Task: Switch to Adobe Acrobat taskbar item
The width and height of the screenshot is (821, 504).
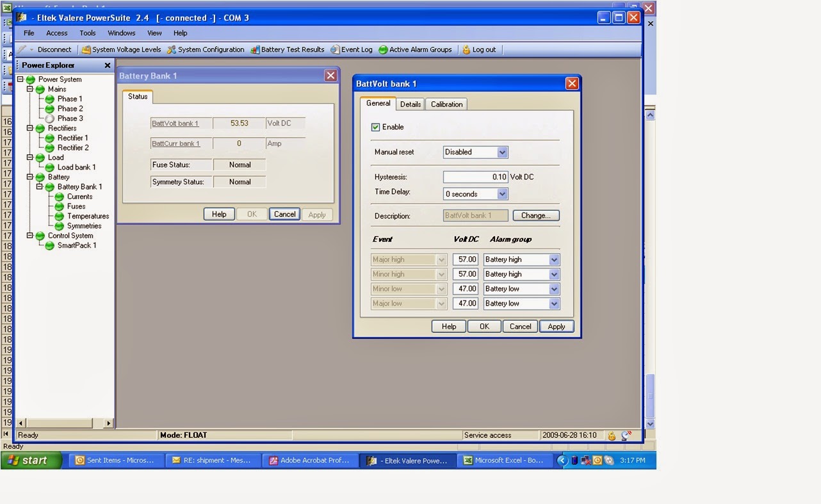Action: click(x=310, y=460)
